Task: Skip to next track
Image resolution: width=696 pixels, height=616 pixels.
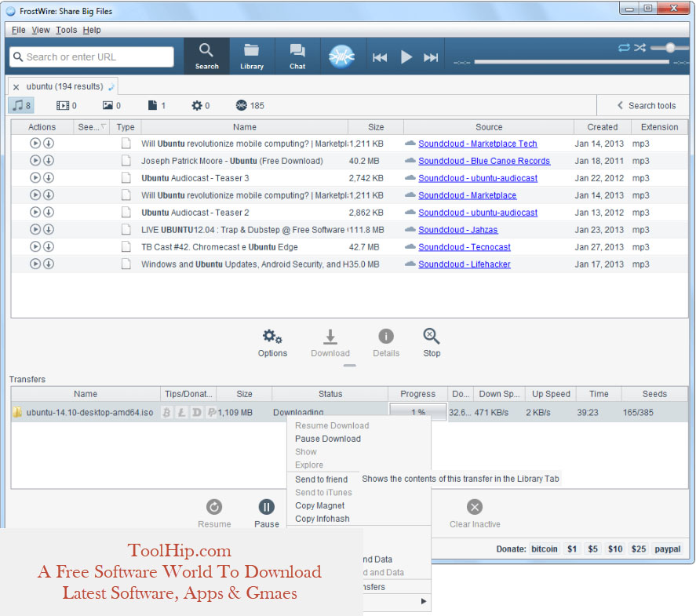Action: [431, 57]
